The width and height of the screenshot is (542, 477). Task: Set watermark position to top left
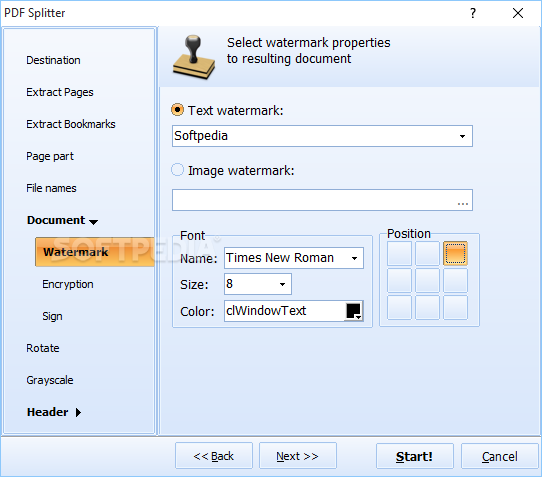(x=399, y=253)
